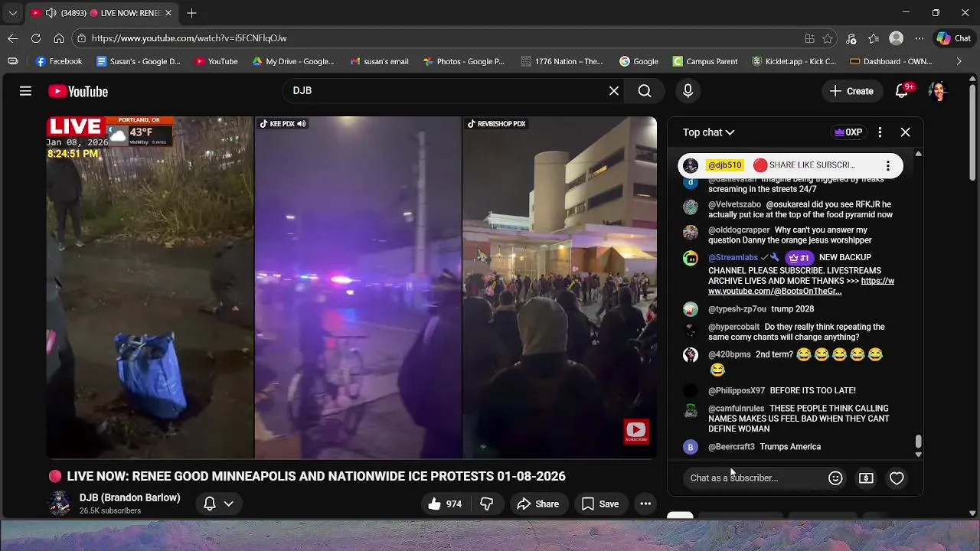This screenshot has width=980, height=551.
Task: Click @hypercobalt username in chat
Action: click(733, 327)
